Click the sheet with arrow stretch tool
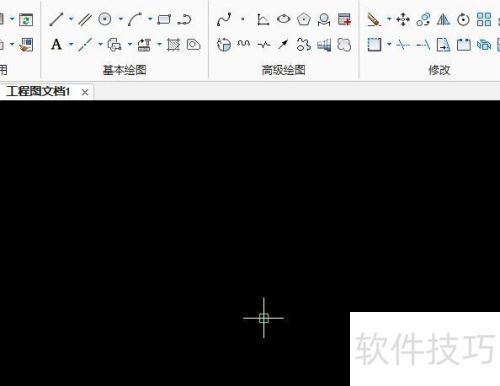500x386 pixels. point(443,45)
